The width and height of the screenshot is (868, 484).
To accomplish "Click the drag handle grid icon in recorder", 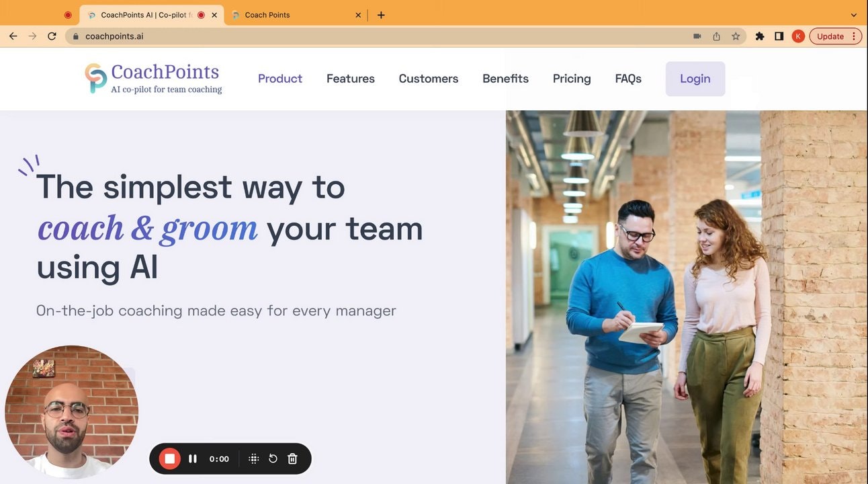I will pos(253,458).
